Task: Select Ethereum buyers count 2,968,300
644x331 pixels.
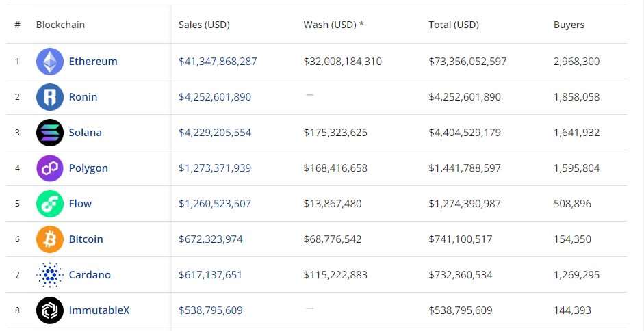Action: coord(577,62)
